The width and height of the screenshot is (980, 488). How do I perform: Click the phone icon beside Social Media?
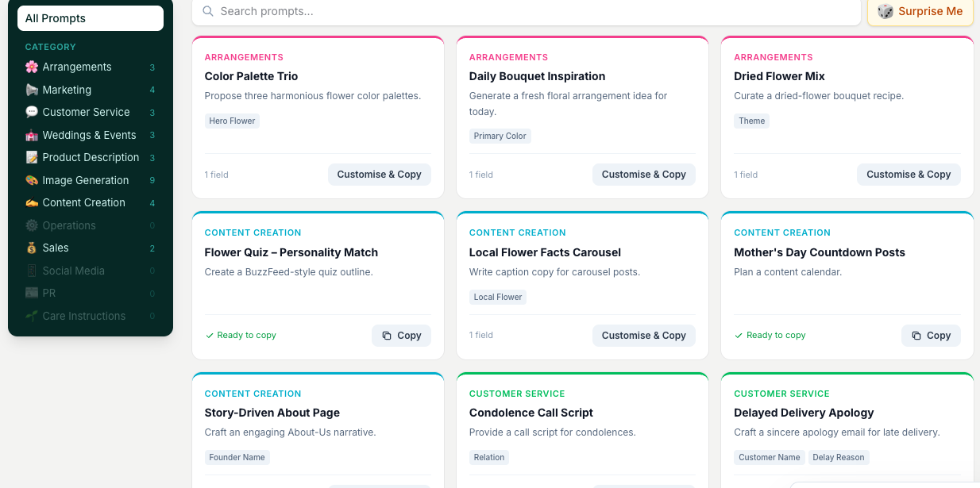[32, 271]
